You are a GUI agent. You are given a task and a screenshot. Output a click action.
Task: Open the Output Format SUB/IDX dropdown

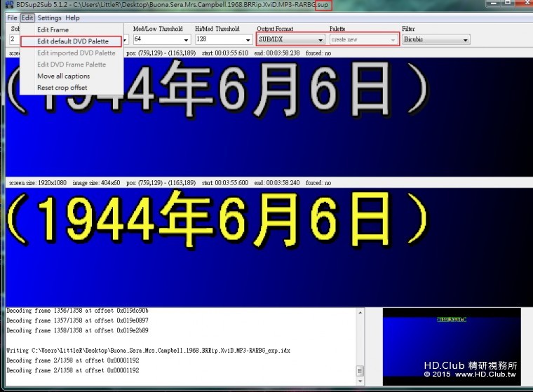click(x=291, y=39)
